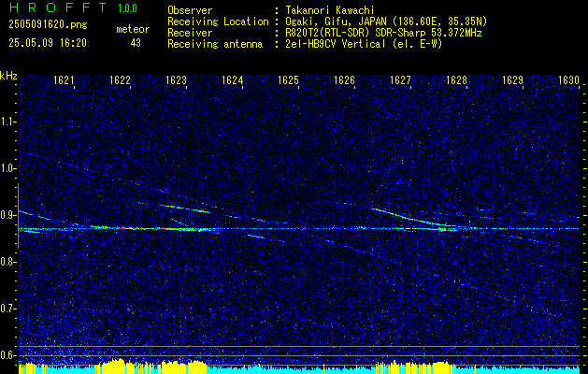Click the 1629 time axis marker
588x374 pixels.
click(512, 80)
